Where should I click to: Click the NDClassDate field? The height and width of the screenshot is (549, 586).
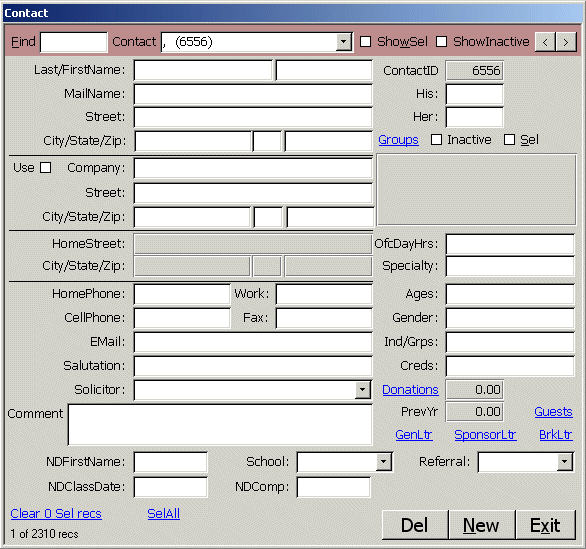click(170, 487)
